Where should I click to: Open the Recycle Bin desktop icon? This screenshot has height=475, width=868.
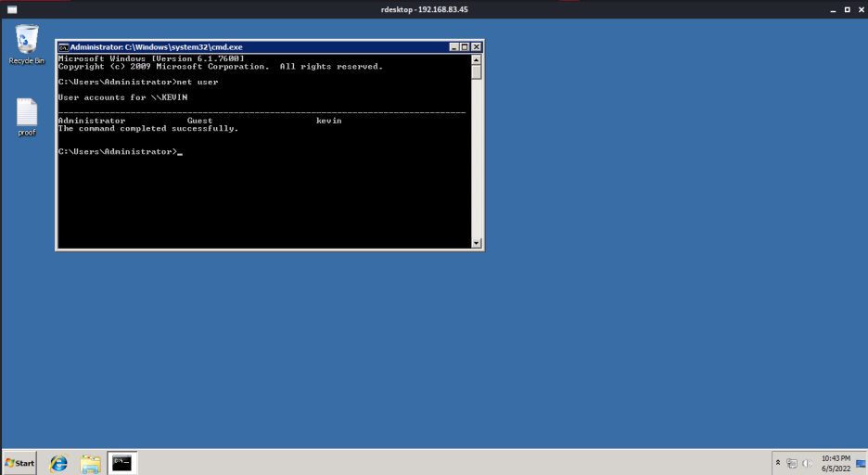(27, 45)
